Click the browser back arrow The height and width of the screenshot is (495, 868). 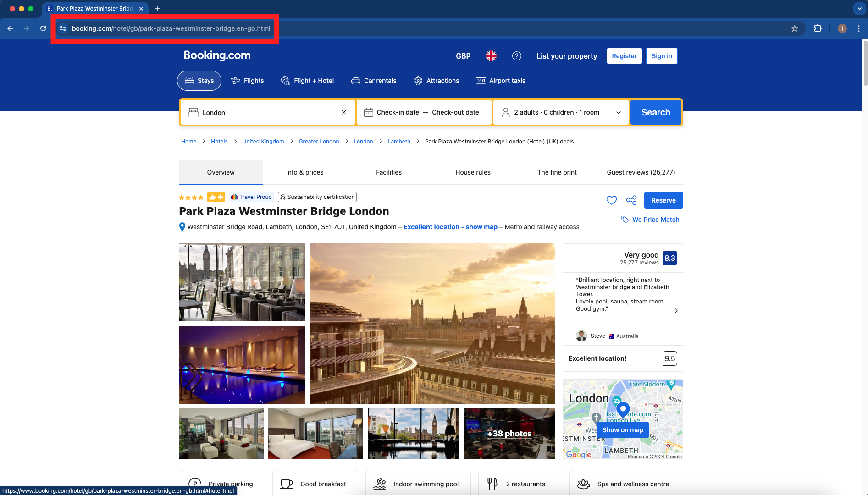coord(10,28)
